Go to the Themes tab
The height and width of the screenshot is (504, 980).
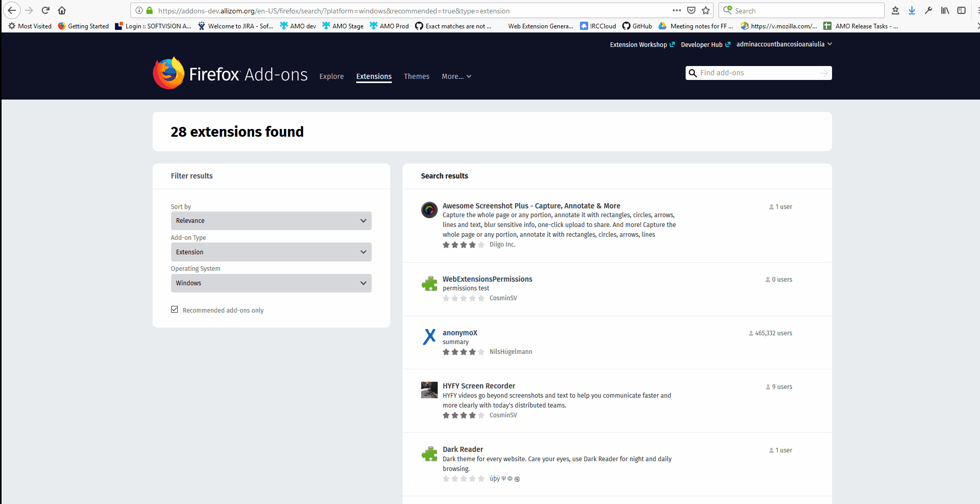pyautogui.click(x=417, y=76)
